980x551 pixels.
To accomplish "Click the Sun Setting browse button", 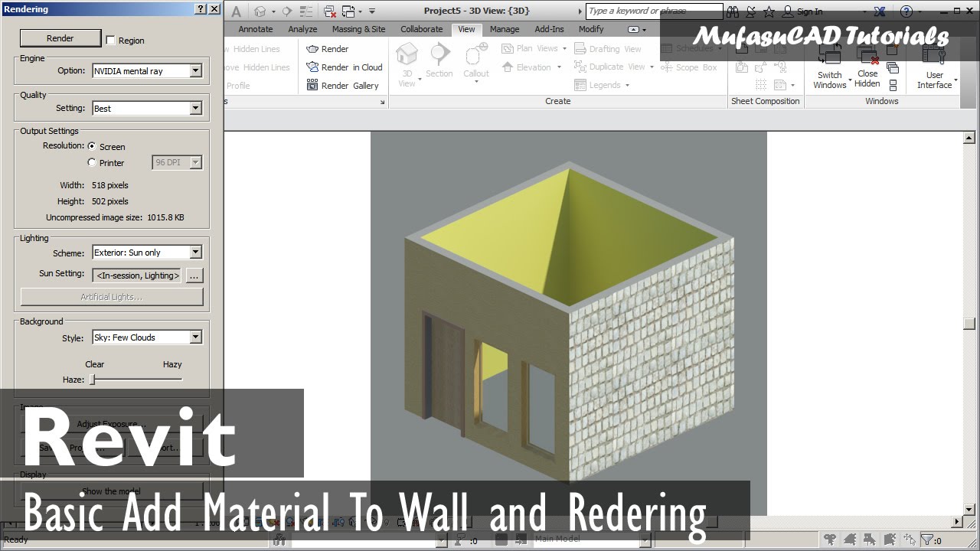I will coord(194,275).
